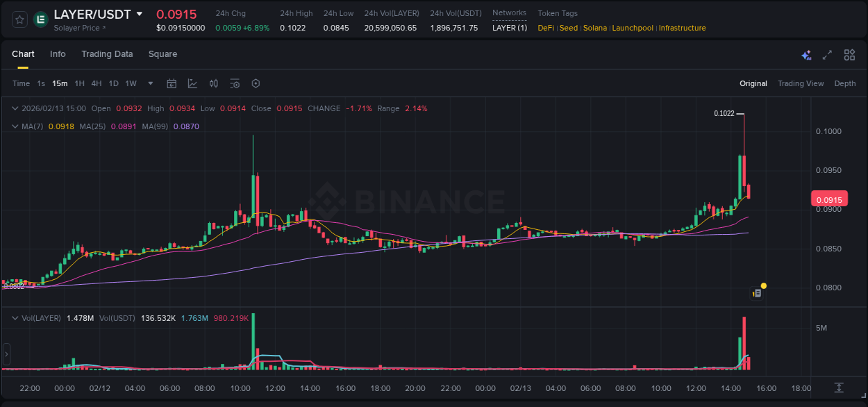The image size is (868, 407).
Task: Collapse the Vol(LAYER) indicator panel
Action: point(15,317)
